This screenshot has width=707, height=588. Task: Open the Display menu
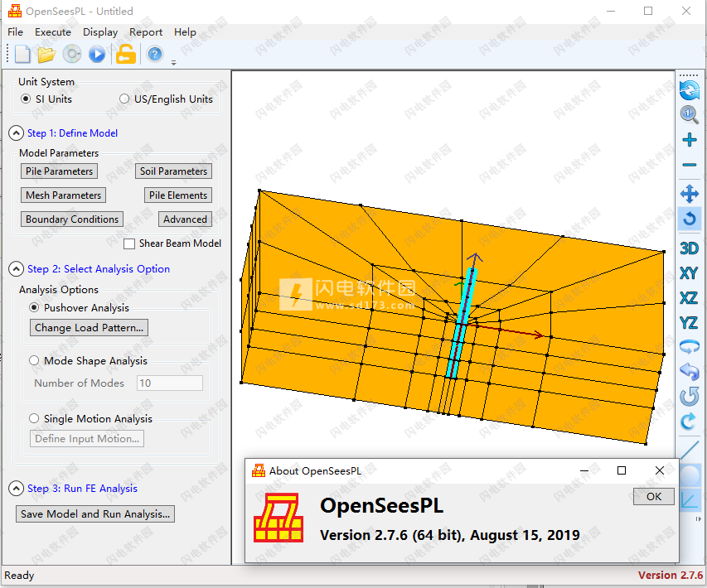tap(100, 32)
